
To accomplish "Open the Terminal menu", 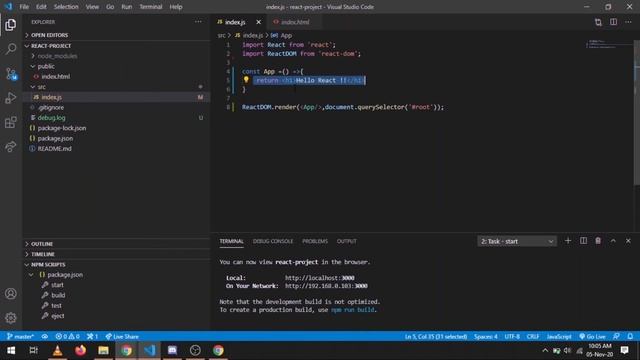I will (151, 7).
